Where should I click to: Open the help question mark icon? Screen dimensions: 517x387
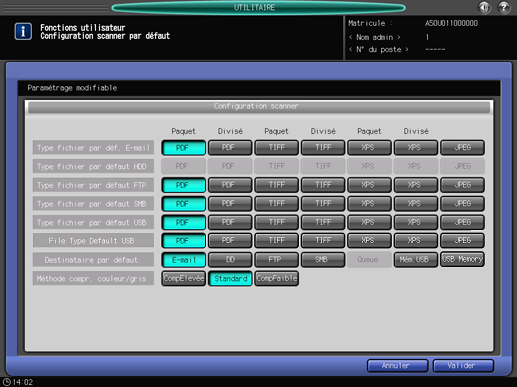[504, 7]
